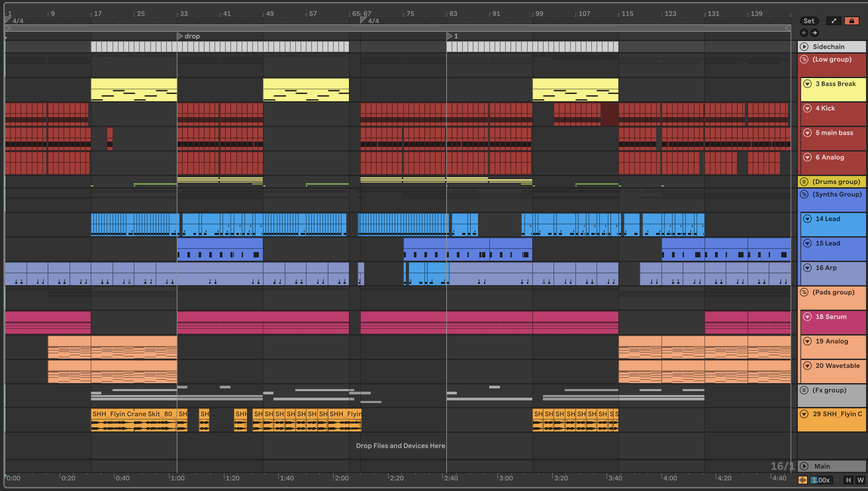Viewport: 868px width, 491px height.
Task: Expand the Drums group fold icon
Action: coord(804,182)
